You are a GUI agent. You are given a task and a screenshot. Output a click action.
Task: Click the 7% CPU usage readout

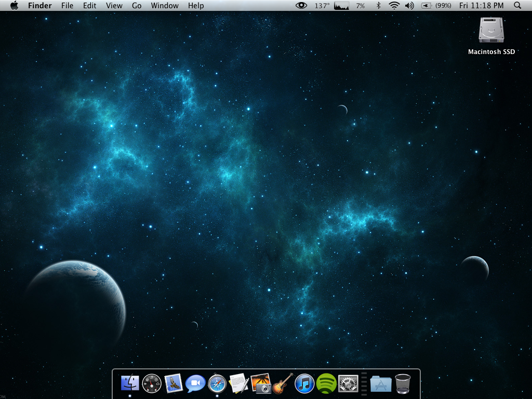[361, 6]
